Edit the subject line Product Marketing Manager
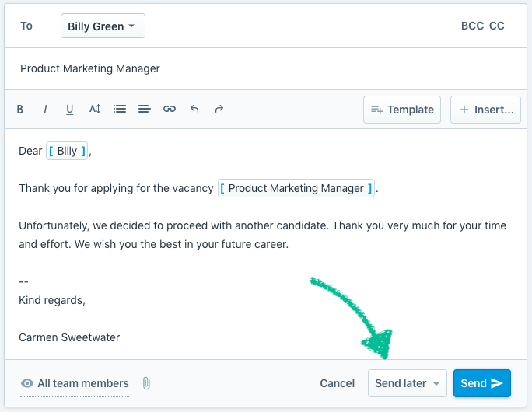The image size is (532, 412). [265, 68]
